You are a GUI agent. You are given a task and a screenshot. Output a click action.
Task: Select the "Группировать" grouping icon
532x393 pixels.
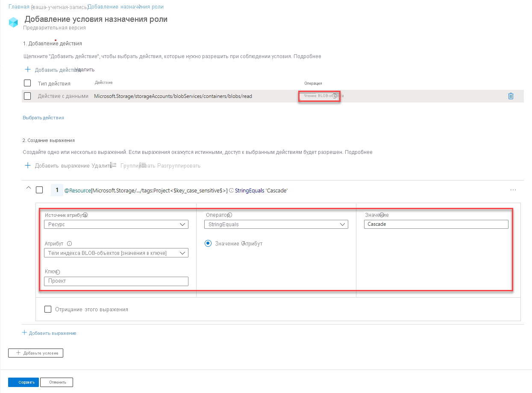(112, 165)
